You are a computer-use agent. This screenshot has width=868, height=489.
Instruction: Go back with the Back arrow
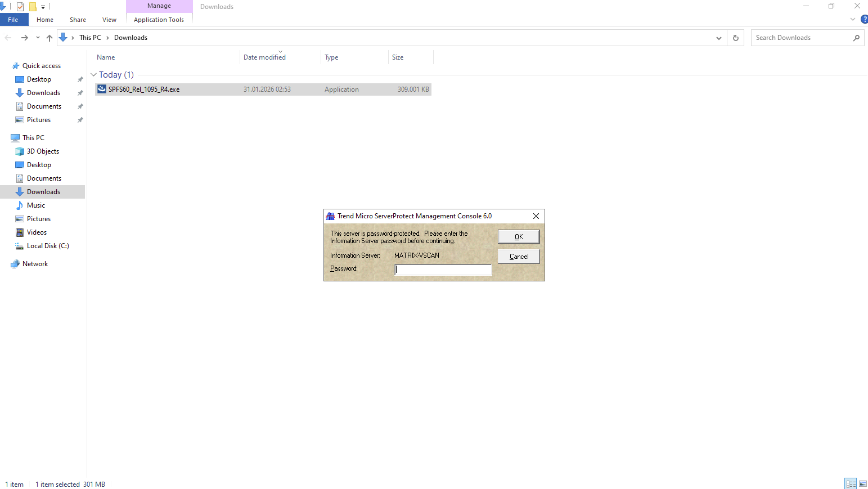pos(8,38)
